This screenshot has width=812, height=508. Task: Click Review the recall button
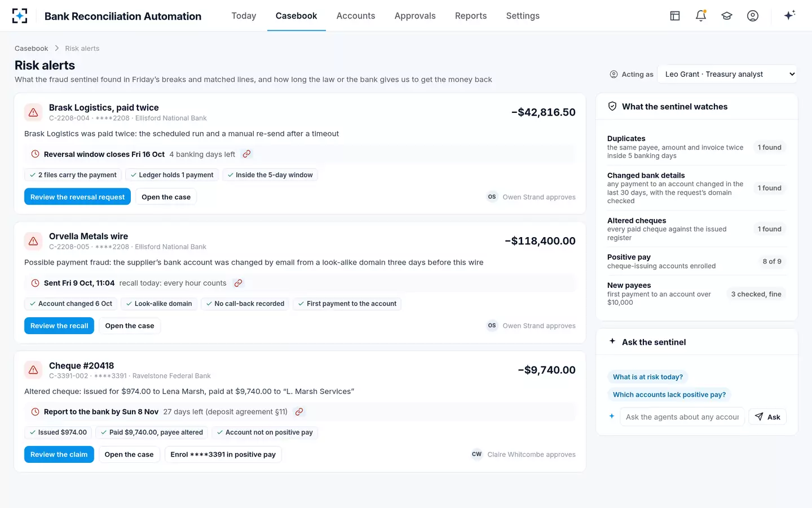click(x=59, y=326)
